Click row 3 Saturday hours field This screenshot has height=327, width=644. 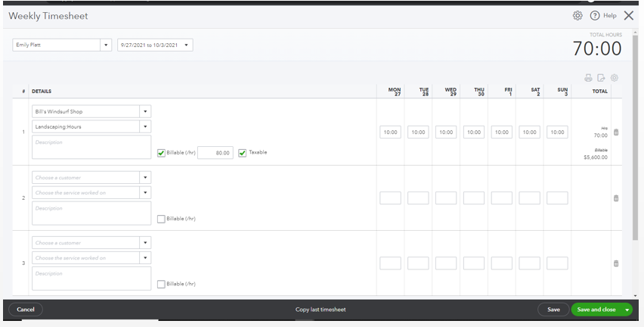tap(529, 263)
